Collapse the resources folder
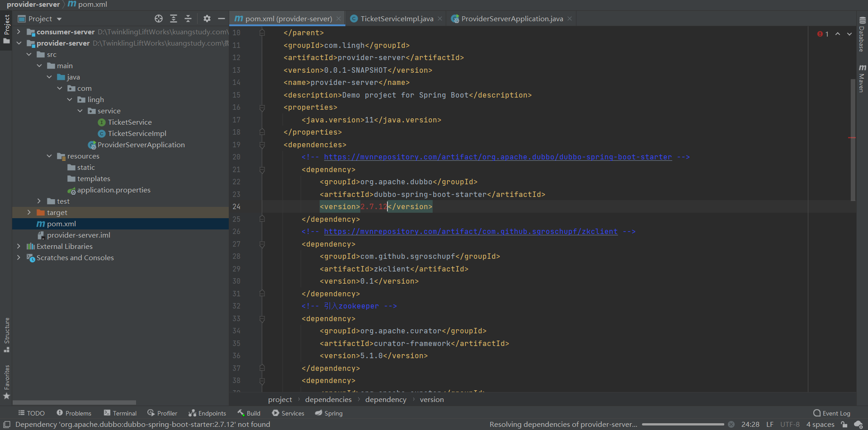 pyautogui.click(x=49, y=156)
